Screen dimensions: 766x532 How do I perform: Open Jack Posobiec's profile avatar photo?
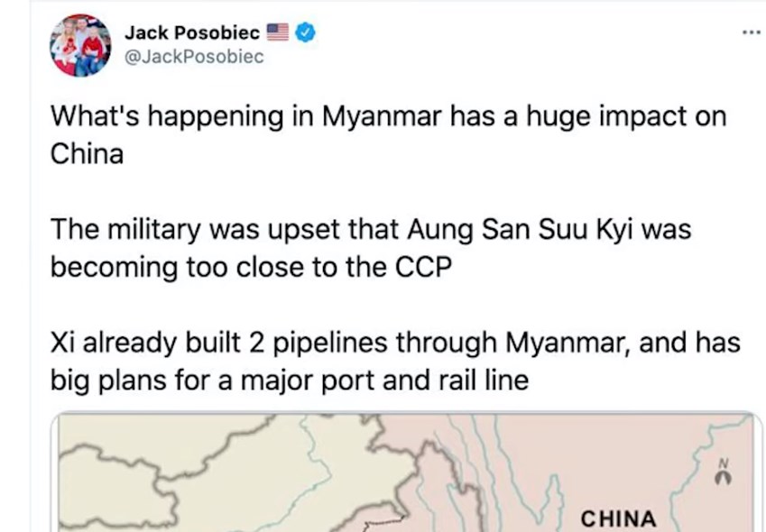(x=80, y=46)
